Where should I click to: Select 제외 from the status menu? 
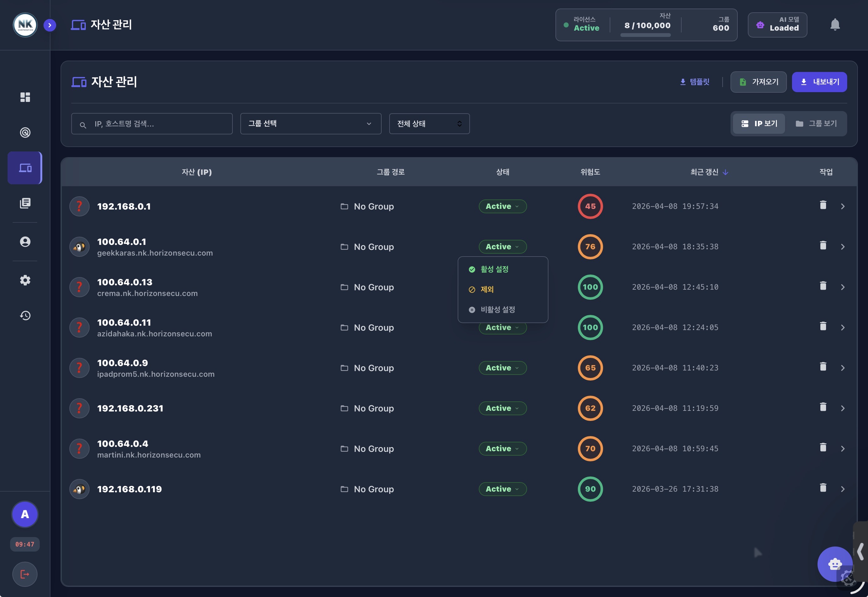point(487,289)
